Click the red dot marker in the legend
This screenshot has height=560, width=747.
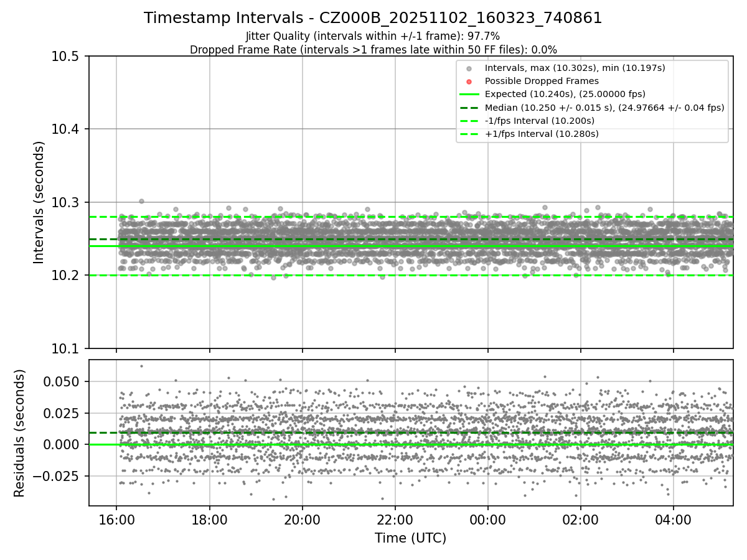pyautogui.click(x=469, y=82)
